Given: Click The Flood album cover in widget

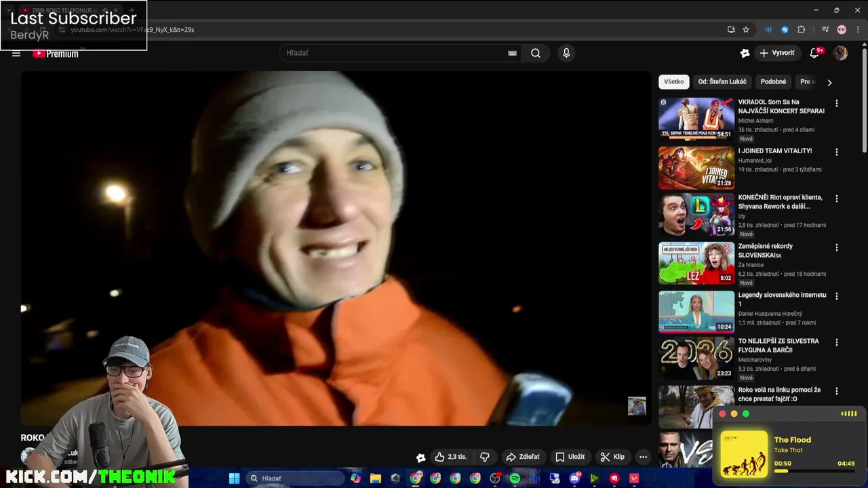Looking at the screenshot, I should pyautogui.click(x=744, y=454).
